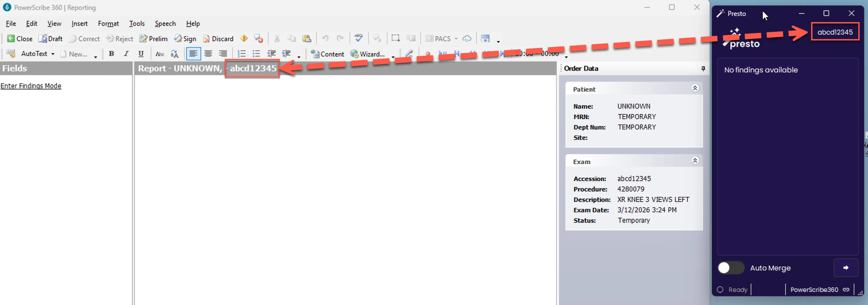Screen dimensions: 868x305
Task: Click the Paste icon
Action: (307, 38)
